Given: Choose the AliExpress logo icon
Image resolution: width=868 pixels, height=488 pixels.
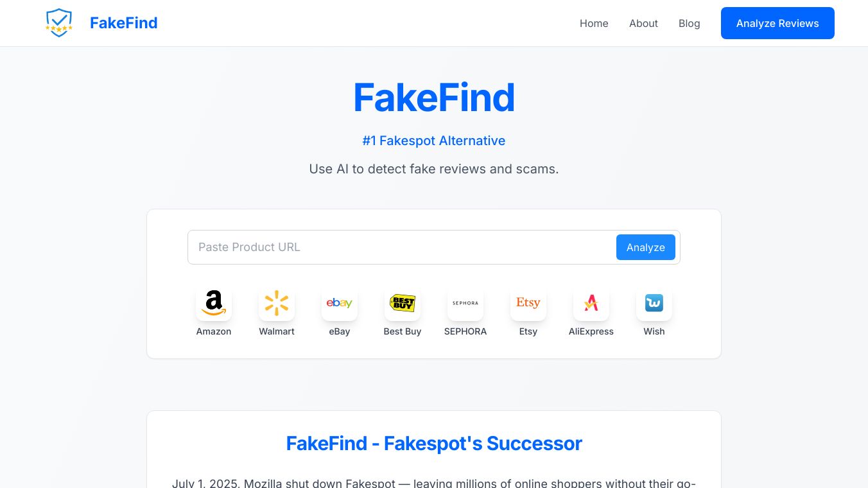Looking at the screenshot, I should 591,303.
